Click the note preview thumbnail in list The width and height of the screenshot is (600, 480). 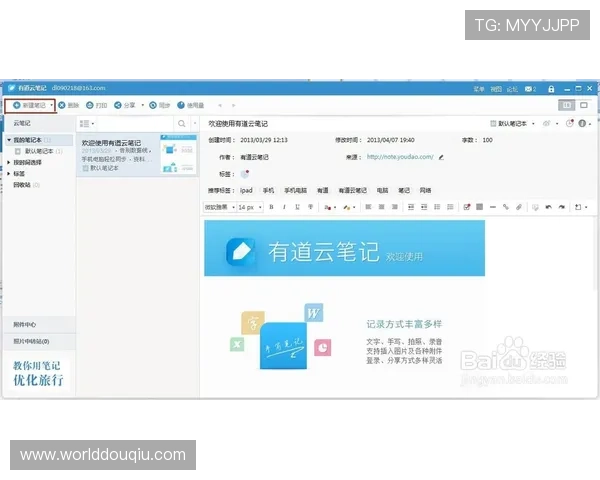(179, 153)
